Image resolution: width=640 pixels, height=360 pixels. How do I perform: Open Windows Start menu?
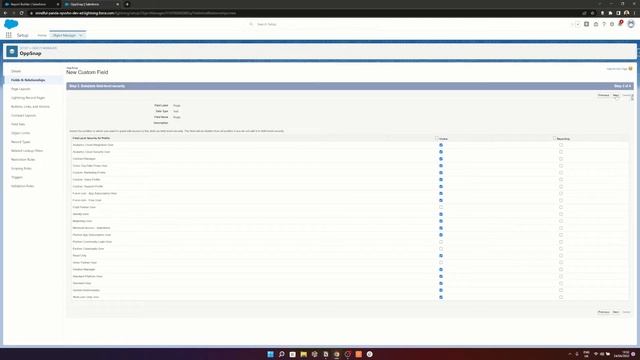(270, 354)
